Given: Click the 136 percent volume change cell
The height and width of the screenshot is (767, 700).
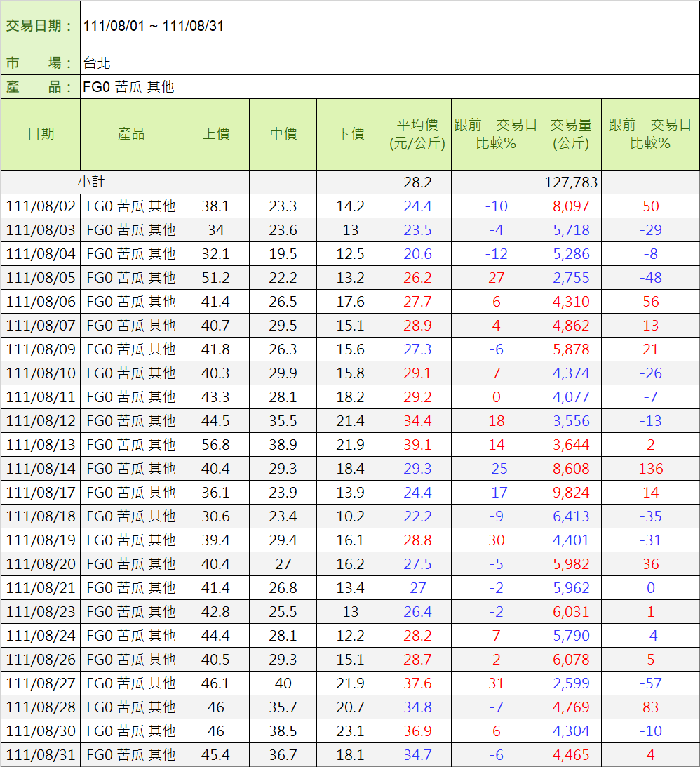Looking at the screenshot, I should coord(650,469).
